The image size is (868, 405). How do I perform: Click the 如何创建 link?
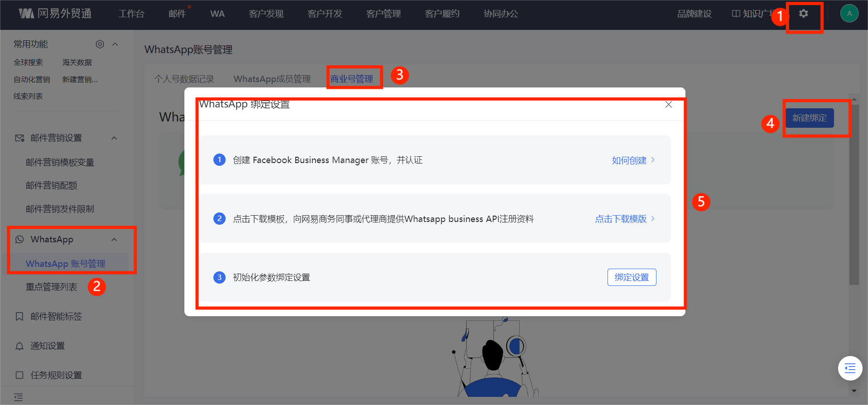point(629,160)
